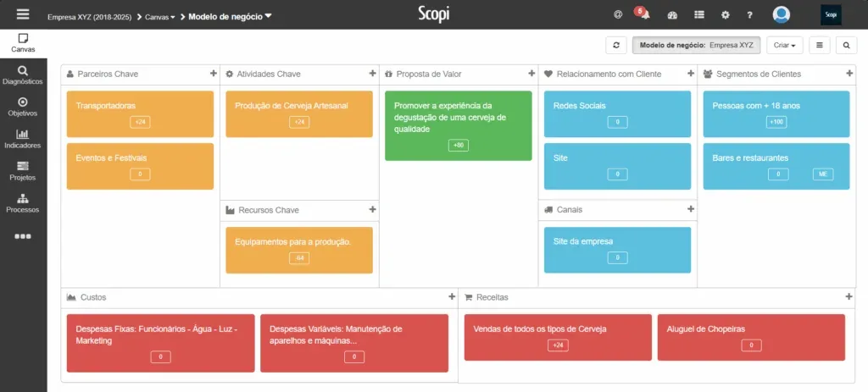Click the Custos section title

pyautogui.click(x=93, y=297)
